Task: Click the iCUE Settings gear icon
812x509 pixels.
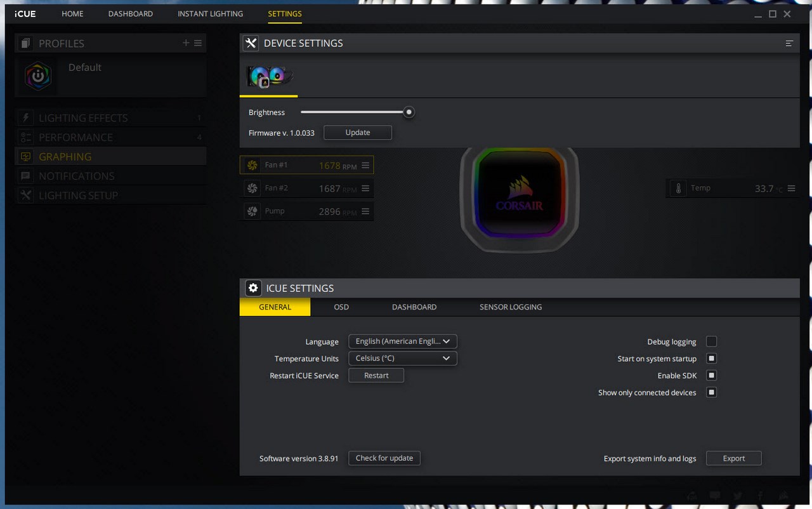Action: point(253,288)
